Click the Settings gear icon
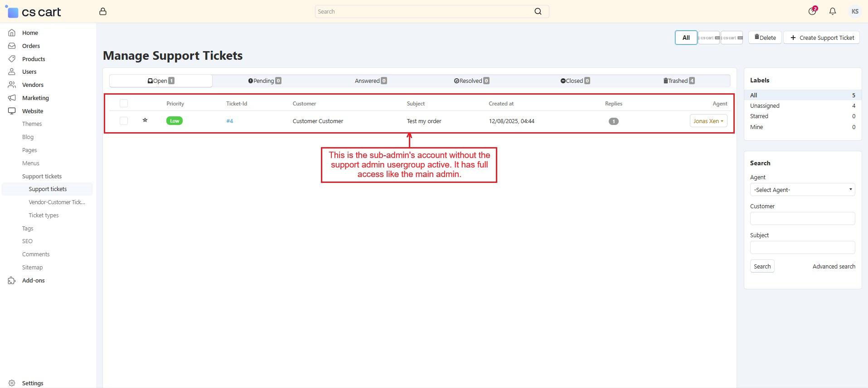 pyautogui.click(x=12, y=383)
